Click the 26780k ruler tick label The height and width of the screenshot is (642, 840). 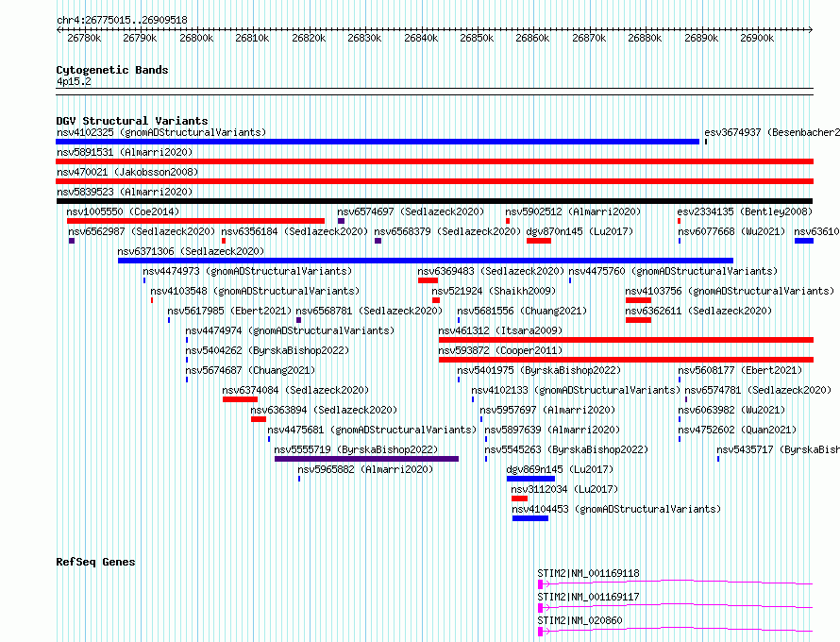pos(84,38)
